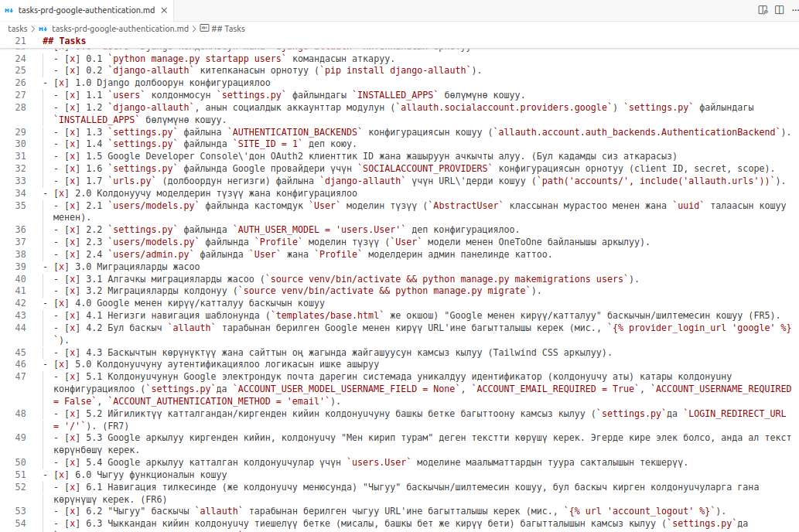Click `AUTH_USER_MODEL = 'users.User'` on line 36
This screenshot has width=799, height=532.
coord(319,230)
